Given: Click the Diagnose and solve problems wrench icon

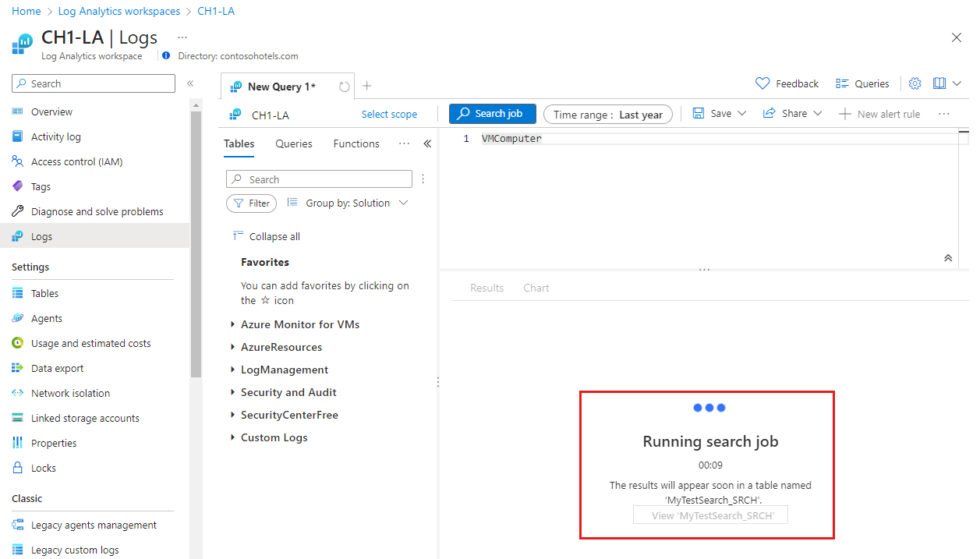Looking at the screenshot, I should pos(17,211).
